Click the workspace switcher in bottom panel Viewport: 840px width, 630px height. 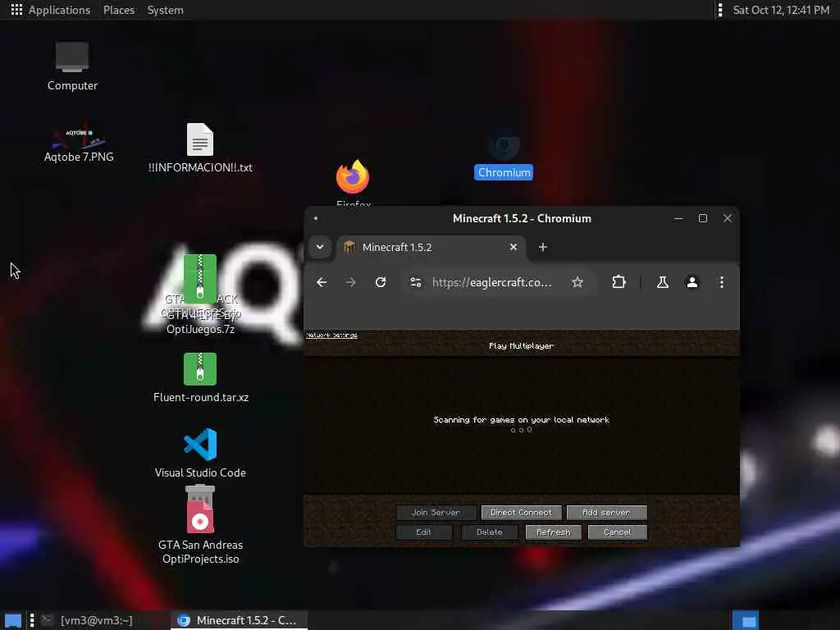tap(746, 620)
